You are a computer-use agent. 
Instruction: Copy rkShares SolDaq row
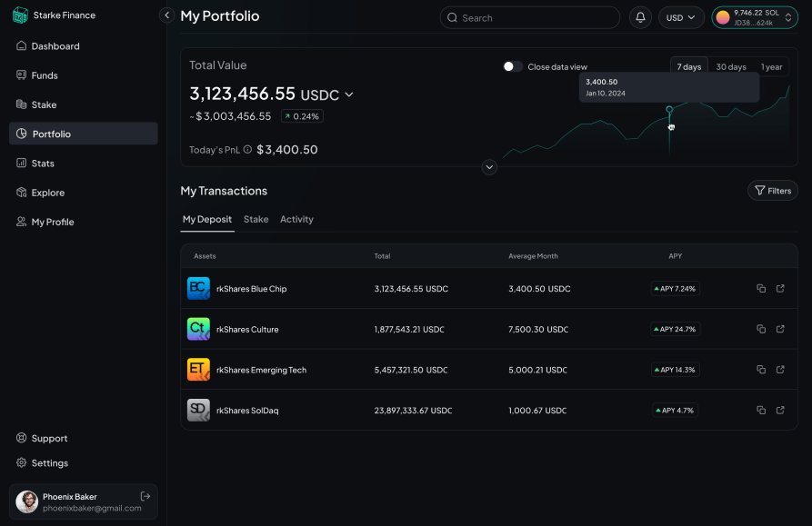761,410
